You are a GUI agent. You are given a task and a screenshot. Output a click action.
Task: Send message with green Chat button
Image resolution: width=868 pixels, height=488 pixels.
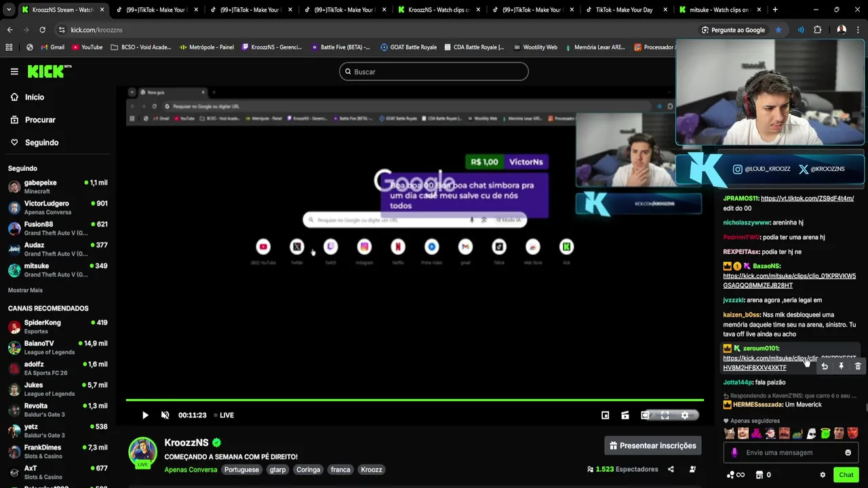tap(846, 474)
